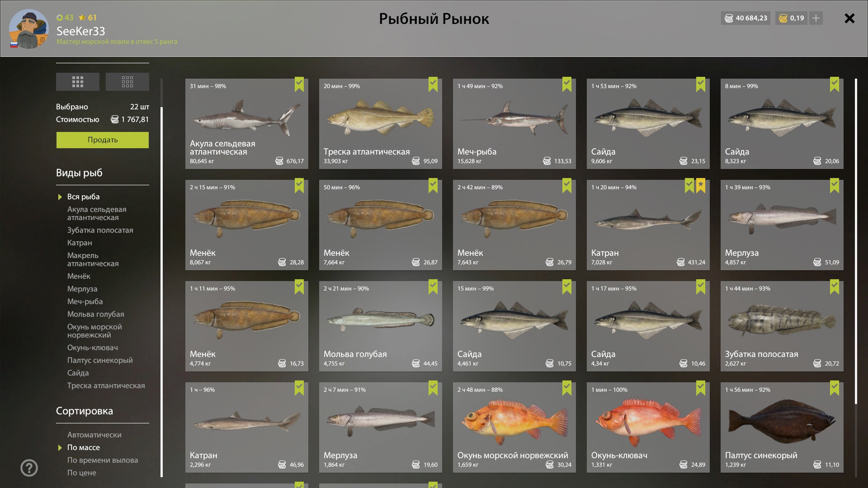Switch to small grid view icon
This screenshot has height=488, width=868.
[127, 82]
